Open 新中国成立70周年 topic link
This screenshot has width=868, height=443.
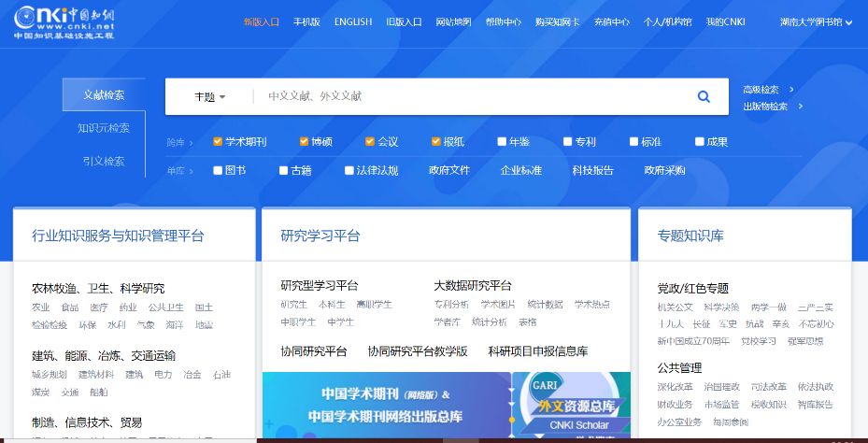pyautogui.click(x=693, y=342)
